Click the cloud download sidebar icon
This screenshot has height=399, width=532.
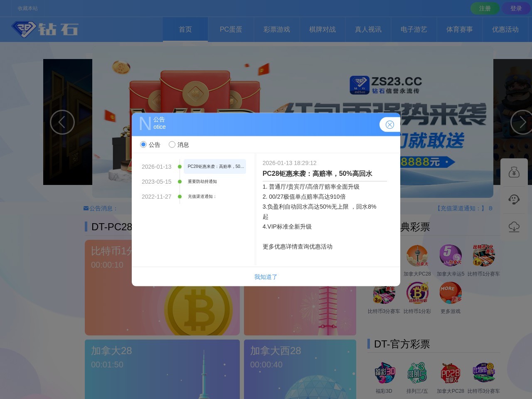[514, 227]
